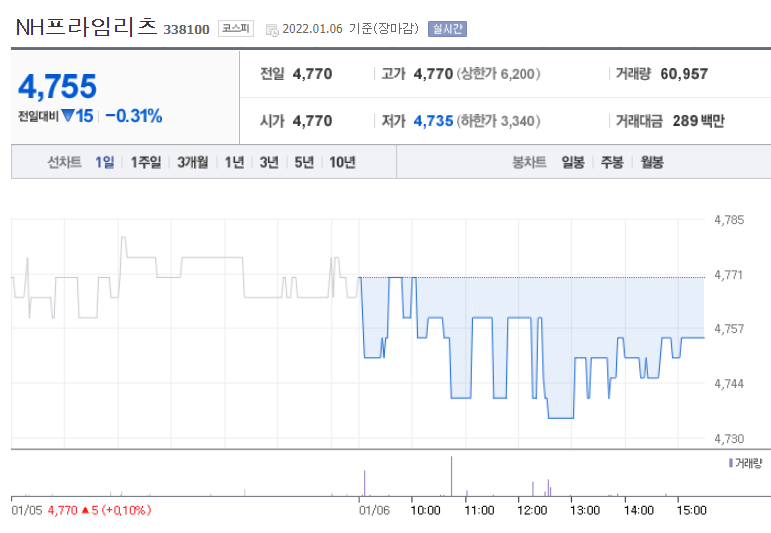The height and width of the screenshot is (533, 771).
Task: Click the 거래대금 289 백만 value
Action: [x=698, y=121]
